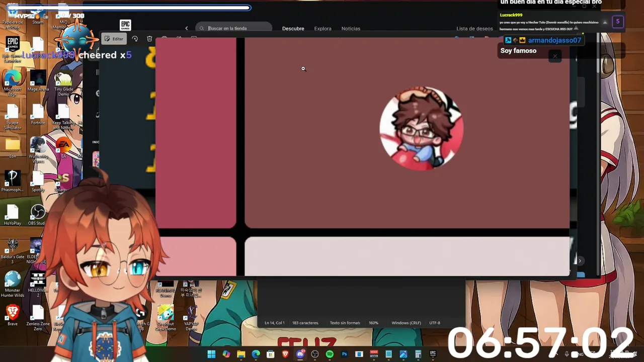Click Ln 14, Col 1 in status bar

click(x=275, y=323)
